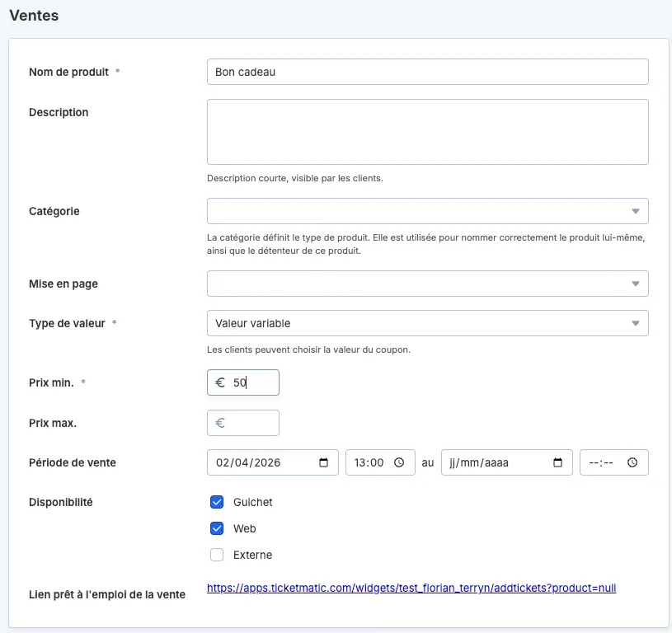
Task: Focus the Nom de produit field
Action: click(x=427, y=72)
